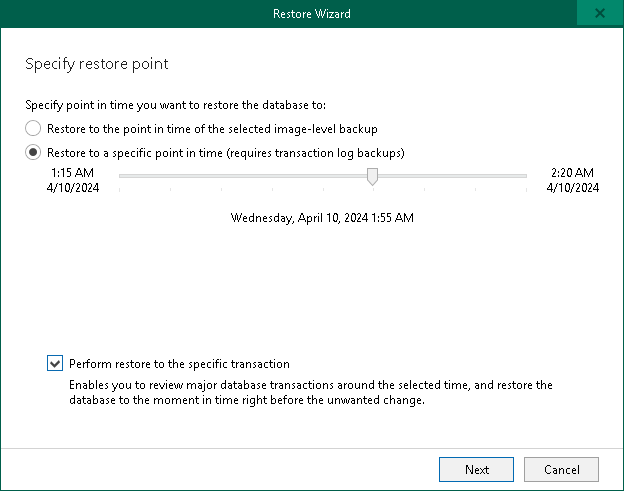This screenshot has width=624, height=491.
Task: Select the image-level backup restore radio button
Action: 33,128
